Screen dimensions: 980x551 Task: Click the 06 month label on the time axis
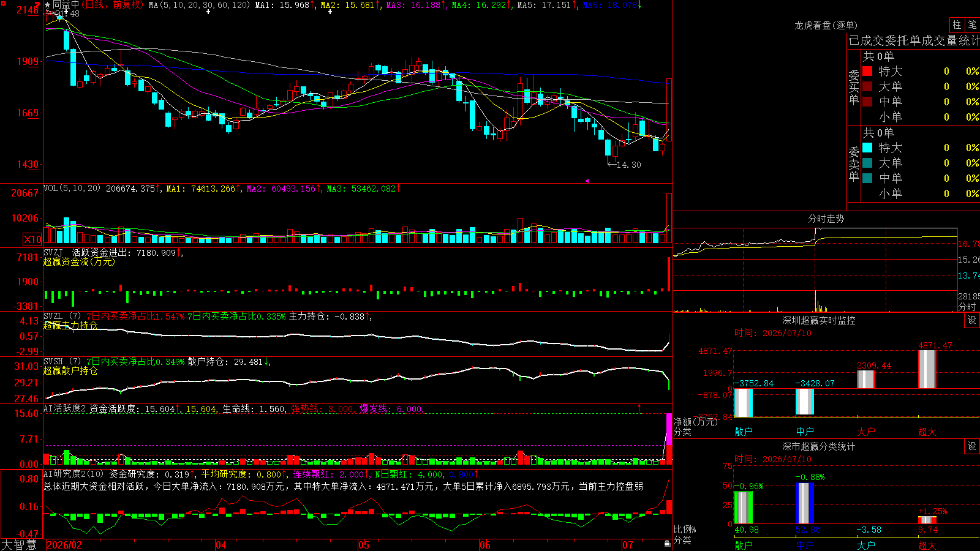point(485,545)
